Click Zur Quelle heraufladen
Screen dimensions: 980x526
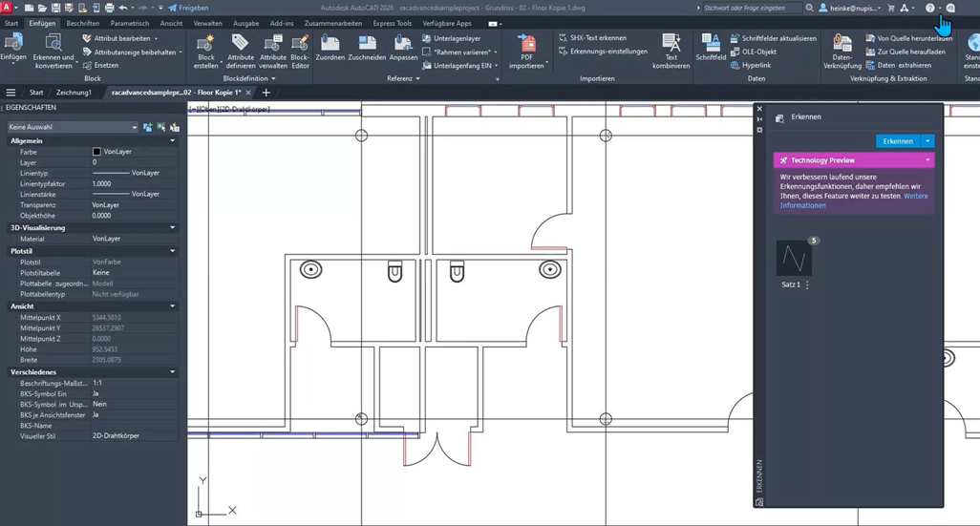[905, 52]
